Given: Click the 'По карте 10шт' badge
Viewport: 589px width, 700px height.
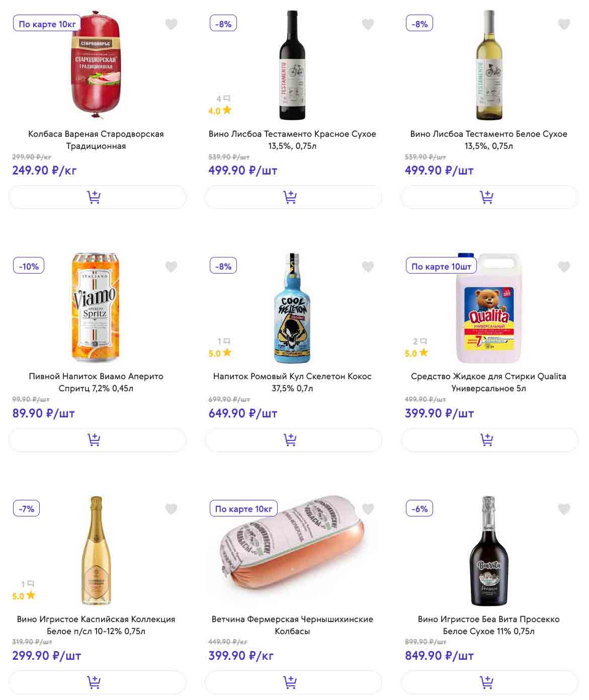Looking at the screenshot, I should (441, 266).
